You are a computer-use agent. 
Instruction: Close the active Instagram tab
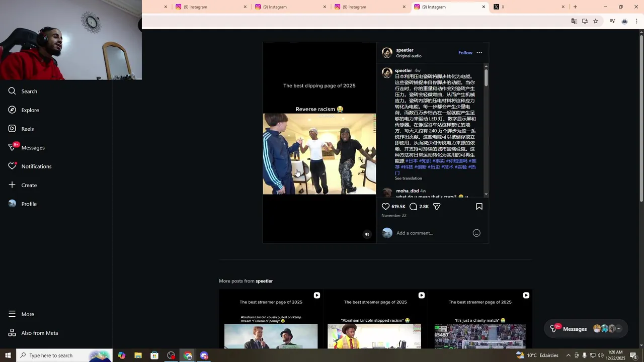484,7
